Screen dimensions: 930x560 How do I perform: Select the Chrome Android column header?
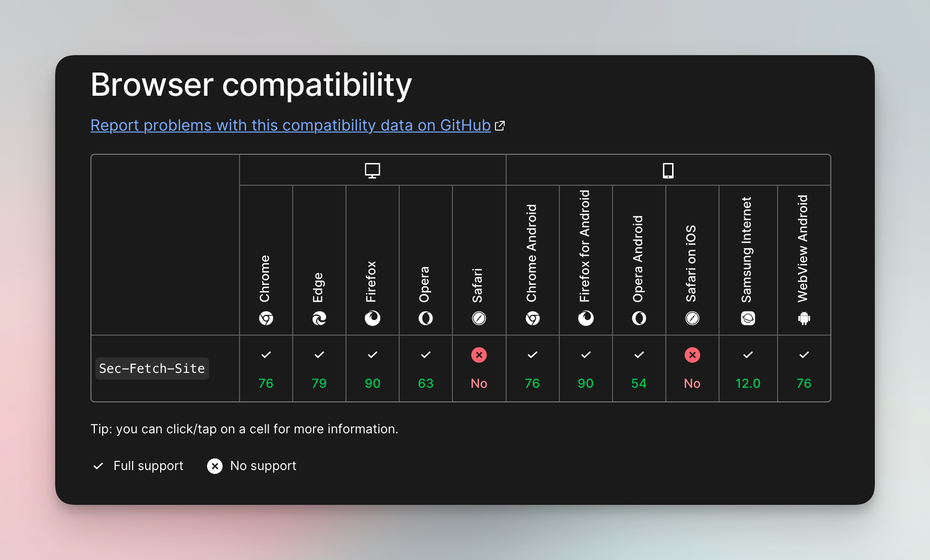coord(532,251)
